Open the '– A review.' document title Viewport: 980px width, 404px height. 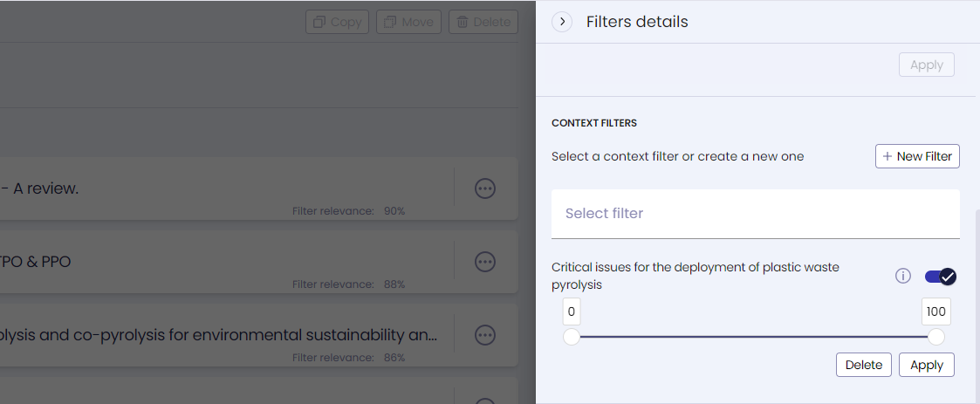pos(44,188)
